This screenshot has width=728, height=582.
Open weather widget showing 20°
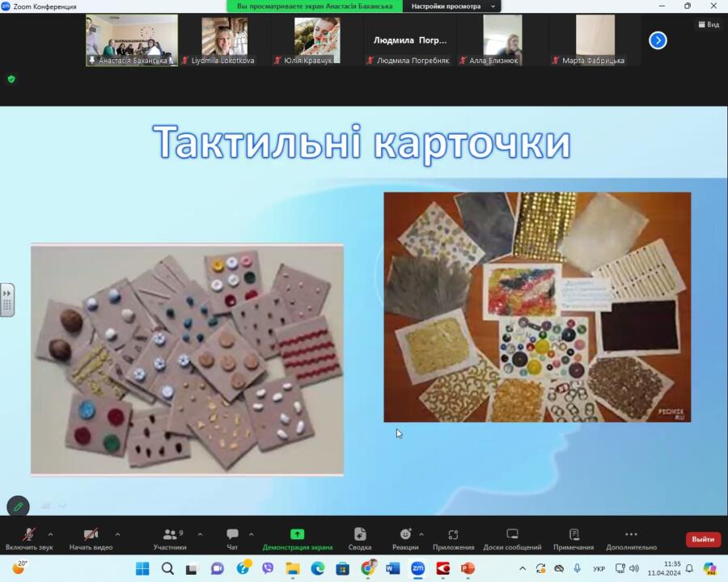[19, 567]
